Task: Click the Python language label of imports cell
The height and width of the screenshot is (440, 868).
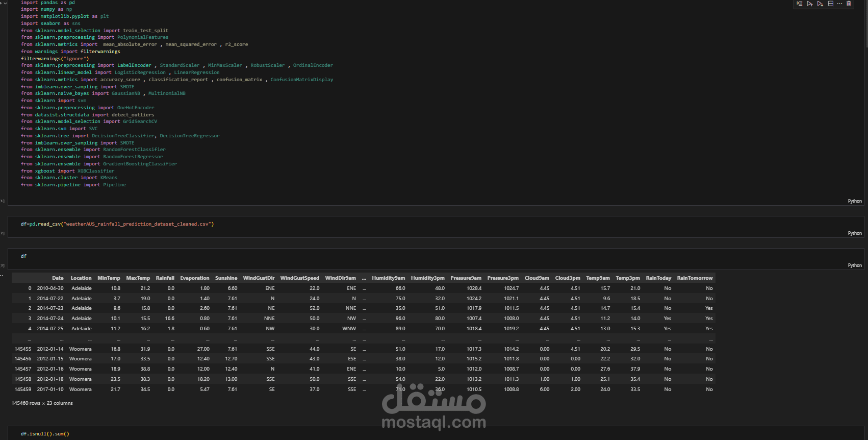Action: [x=855, y=201]
